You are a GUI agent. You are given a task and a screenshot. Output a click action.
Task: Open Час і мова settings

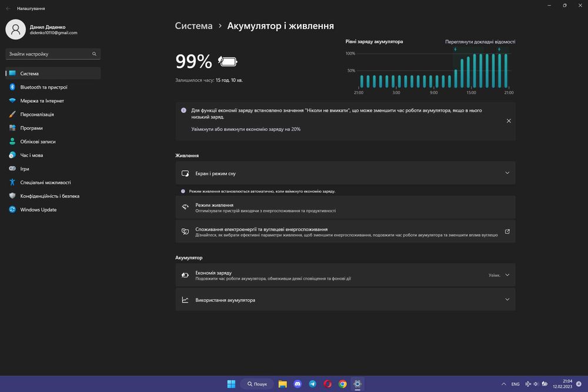[x=53, y=155]
